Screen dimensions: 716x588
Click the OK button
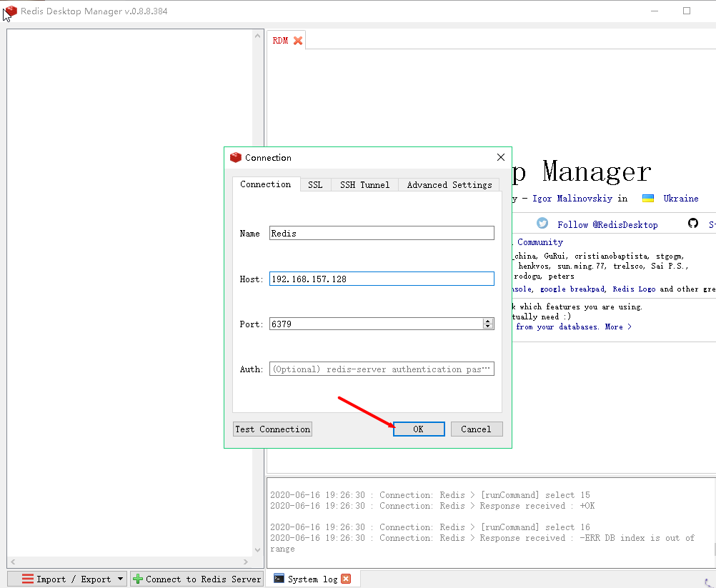[x=419, y=429]
